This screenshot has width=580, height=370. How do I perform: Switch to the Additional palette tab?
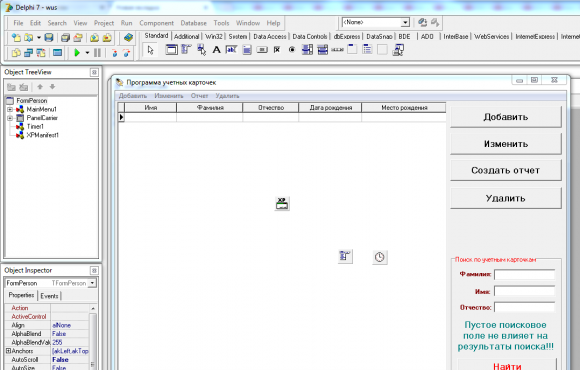(186, 36)
